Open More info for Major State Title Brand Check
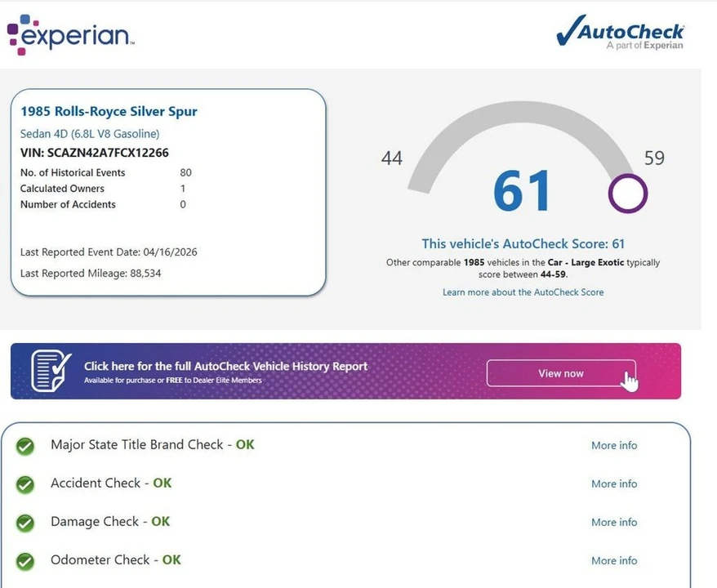The height and width of the screenshot is (588, 717). pos(614,445)
